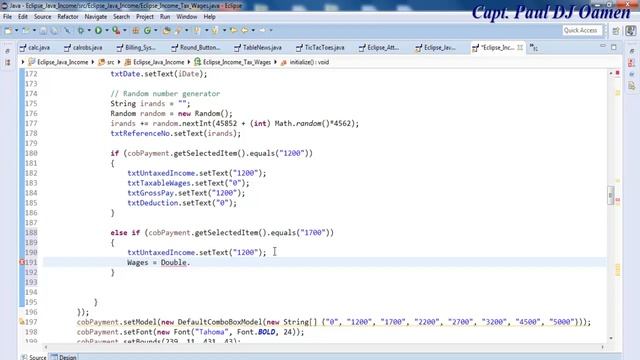The height and width of the screenshot is (360, 640).
Task: Minimize the editor area
Action: (603, 47)
